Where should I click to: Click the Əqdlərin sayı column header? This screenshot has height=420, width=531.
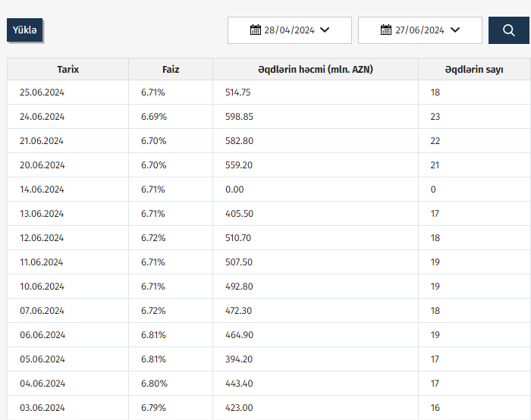[x=473, y=70]
